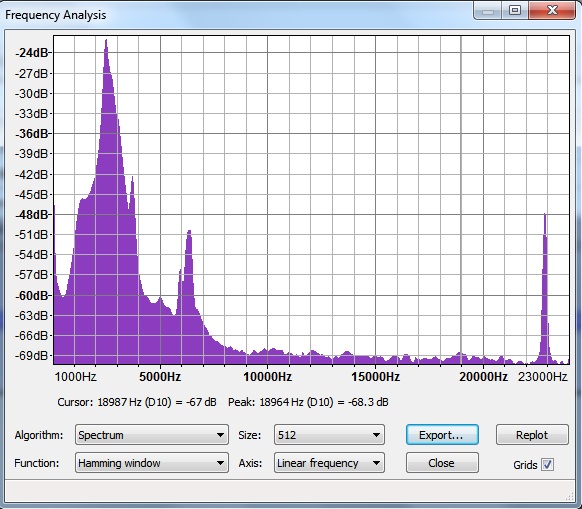Click the Replot button
Viewport: 582px width, 509px height.
pyautogui.click(x=532, y=435)
